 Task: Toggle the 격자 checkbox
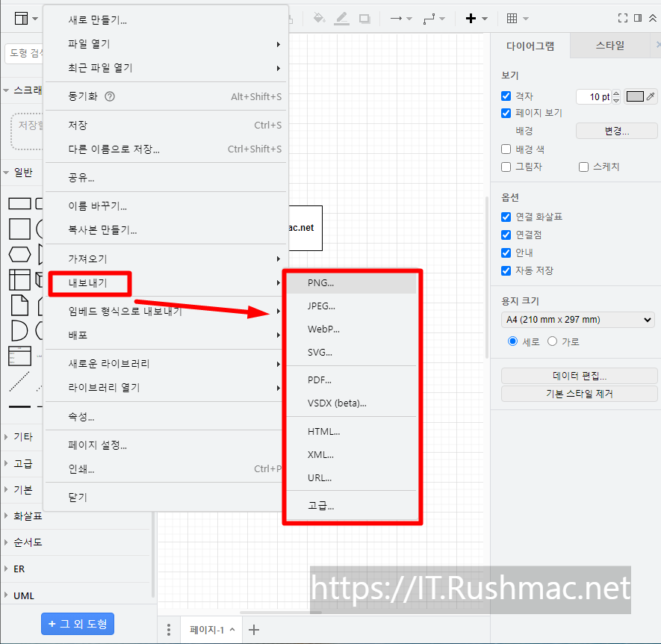tap(506, 96)
